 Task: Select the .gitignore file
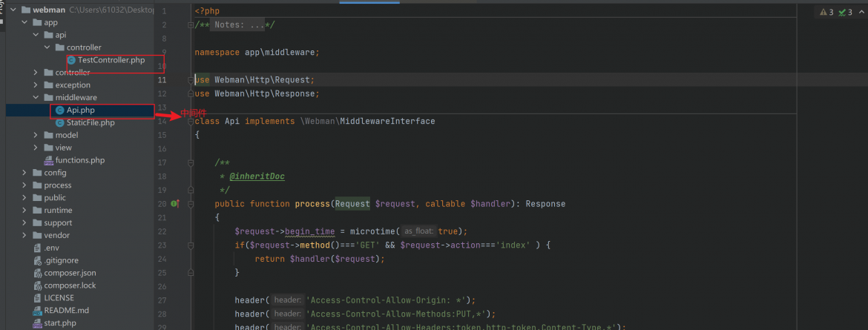pos(61,260)
